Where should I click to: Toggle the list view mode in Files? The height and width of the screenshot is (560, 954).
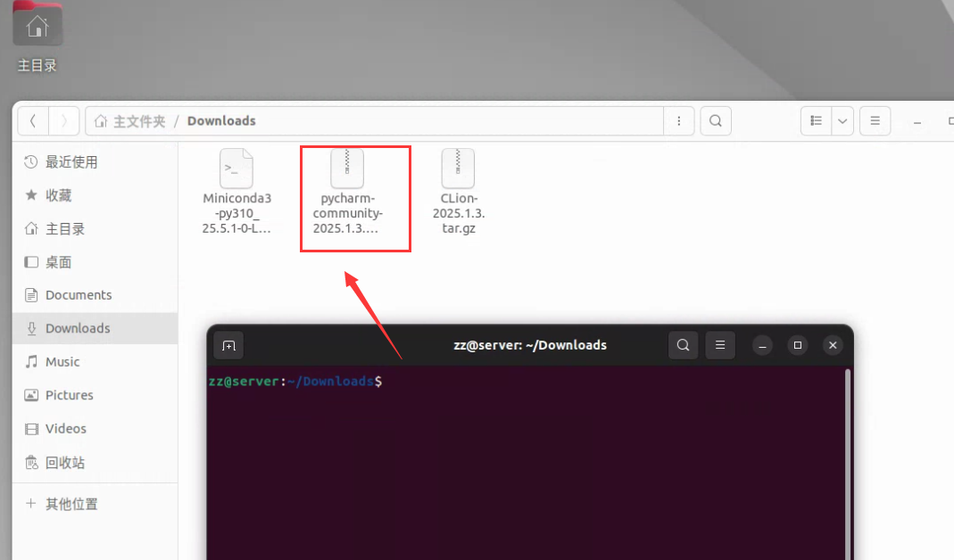815,120
